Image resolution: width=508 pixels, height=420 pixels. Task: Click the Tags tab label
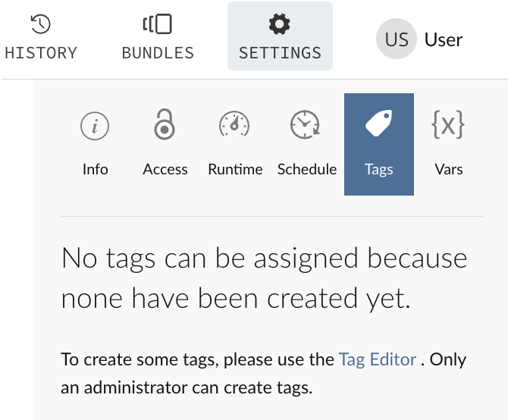pyautogui.click(x=378, y=169)
